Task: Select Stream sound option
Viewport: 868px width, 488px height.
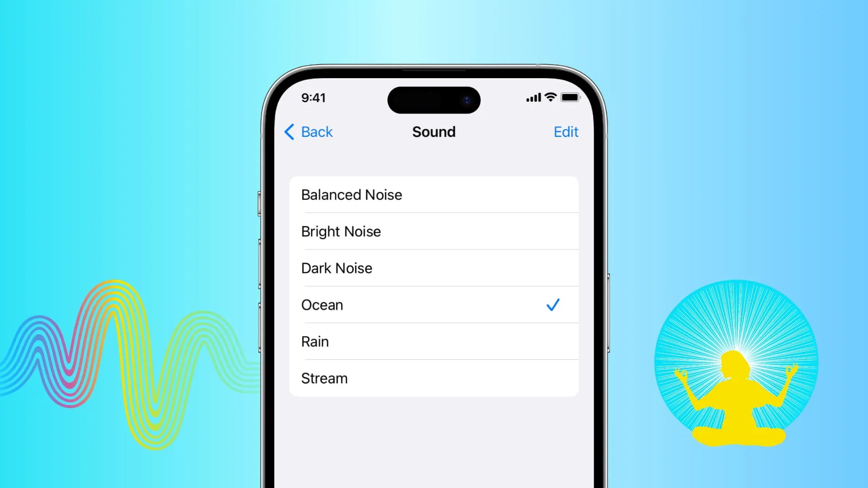Action: [434, 378]
